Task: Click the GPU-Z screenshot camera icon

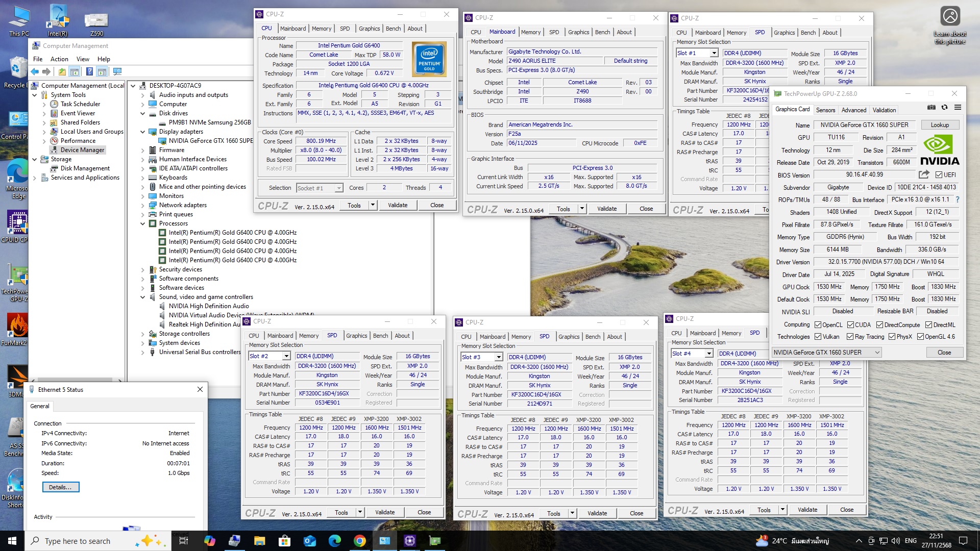Action: (932, 108)
